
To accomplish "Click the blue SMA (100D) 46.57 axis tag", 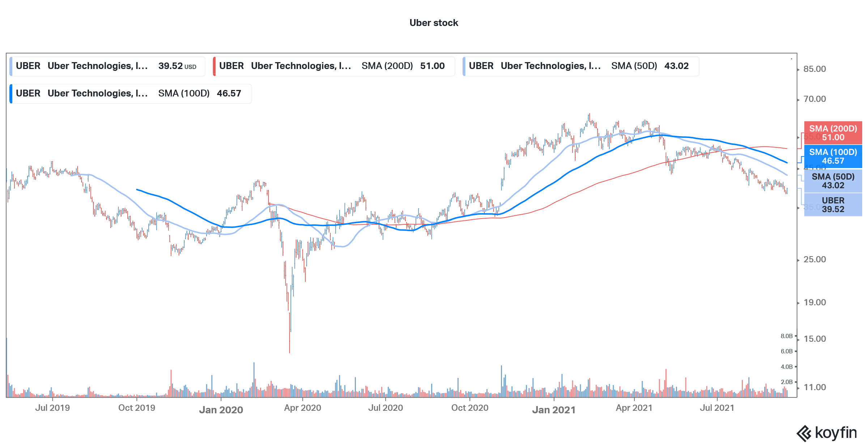I will pyautogui.click(x=833, y=156).
